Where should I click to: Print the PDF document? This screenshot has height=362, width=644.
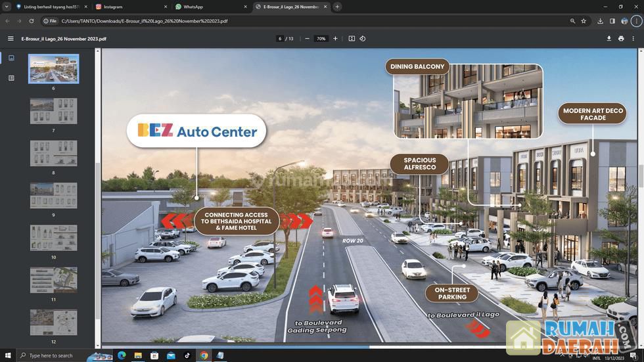pos(621,39)
